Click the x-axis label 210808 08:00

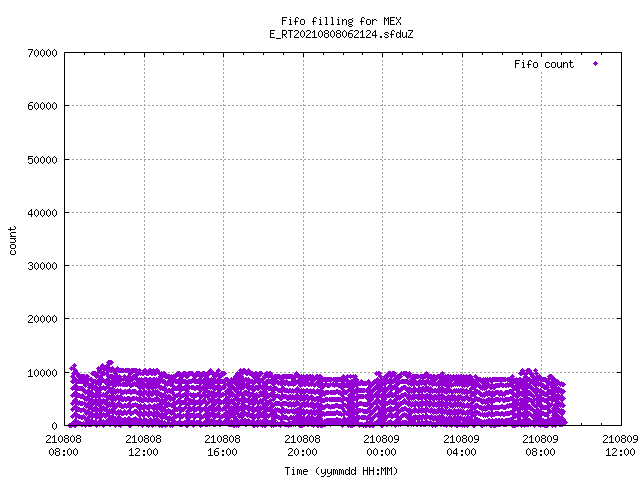click(64, 446)
